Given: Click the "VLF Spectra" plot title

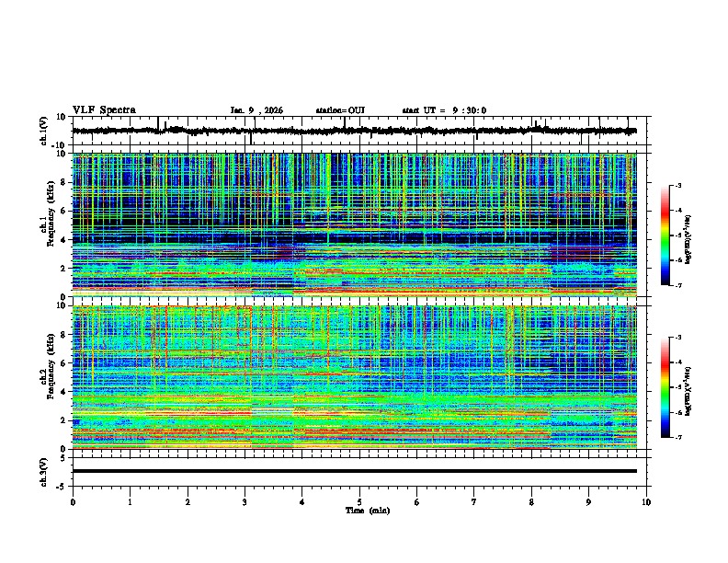Looking at the screenshot, I should click(x=104, y=110).
